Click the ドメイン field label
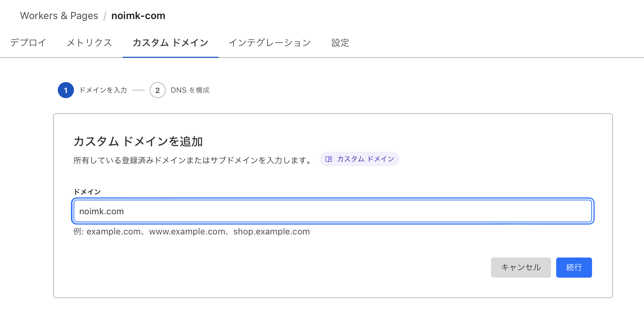This screenshot has height=326, width=644. pos(87,192)
